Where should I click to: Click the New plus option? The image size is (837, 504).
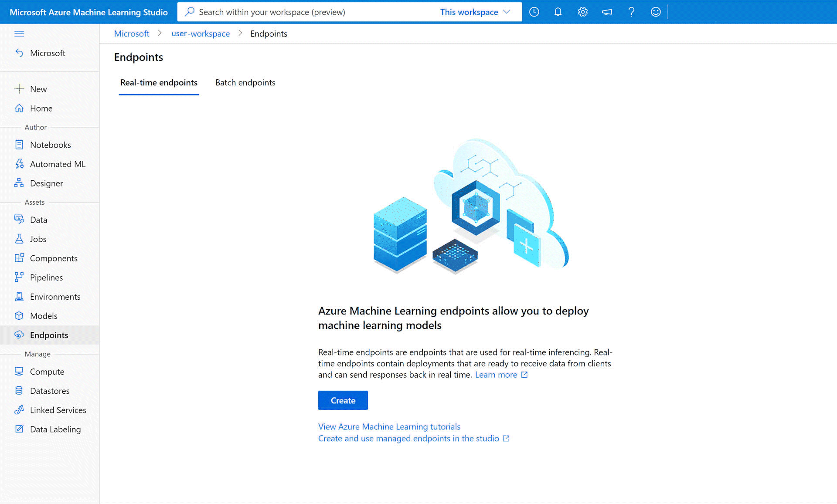coord(38,89)
